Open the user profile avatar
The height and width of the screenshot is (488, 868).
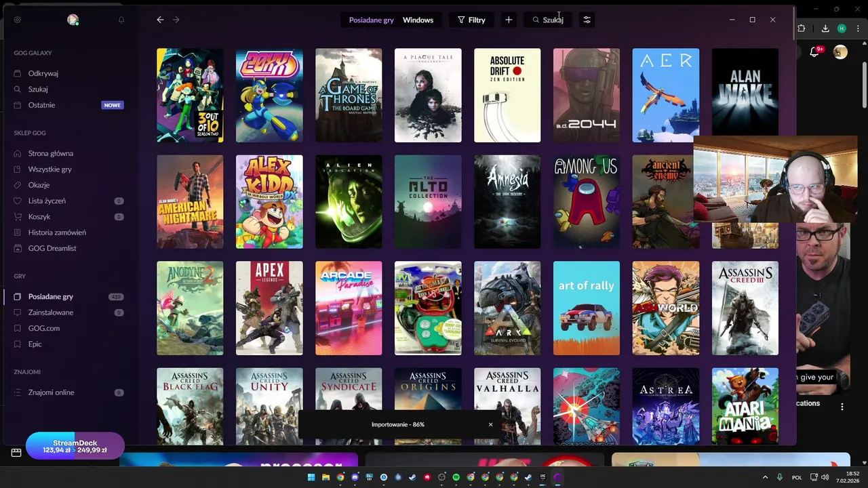click(73, 20)
